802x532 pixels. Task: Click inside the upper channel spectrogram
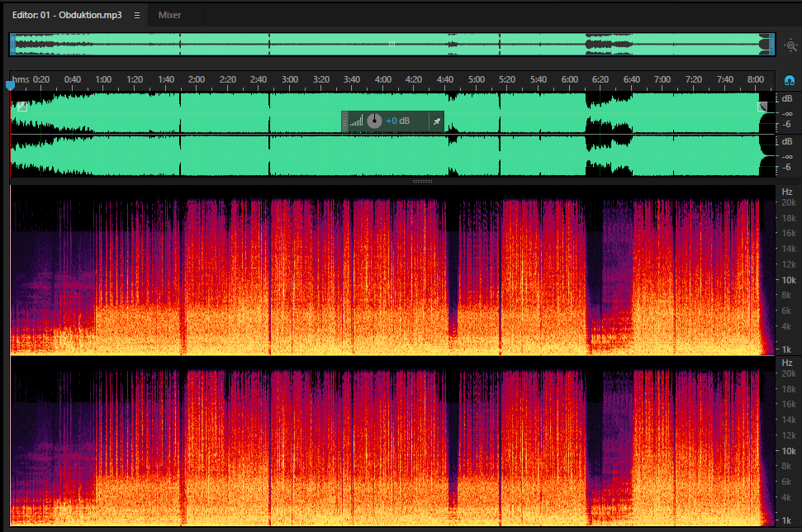392,270
